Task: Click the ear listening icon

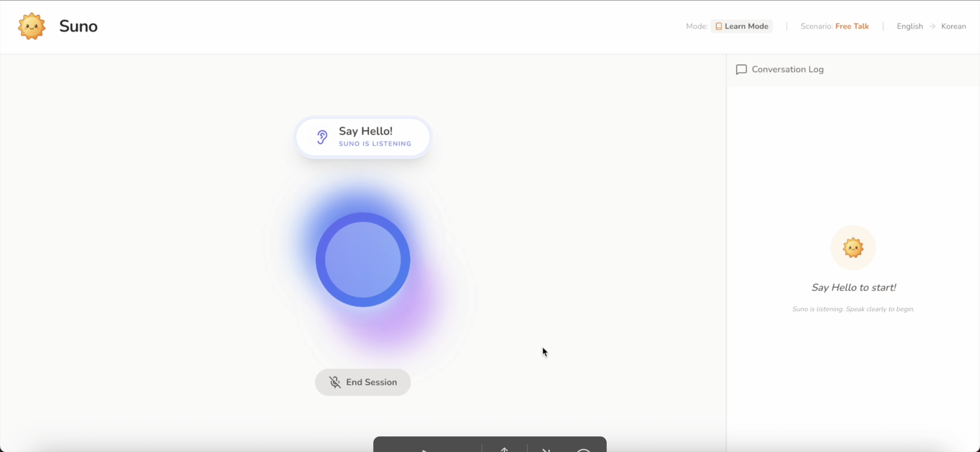Action: pyautogui.click(x=322, y=137)
